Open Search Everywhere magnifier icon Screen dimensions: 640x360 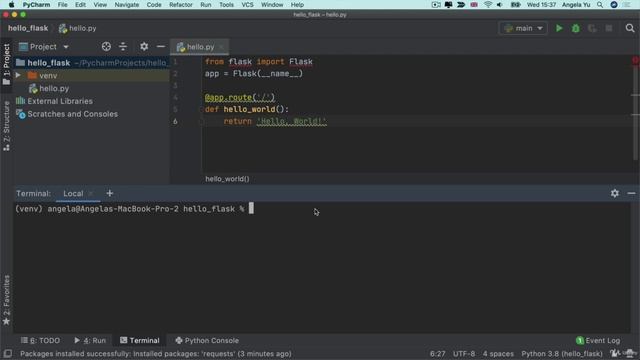pos(630,28)
